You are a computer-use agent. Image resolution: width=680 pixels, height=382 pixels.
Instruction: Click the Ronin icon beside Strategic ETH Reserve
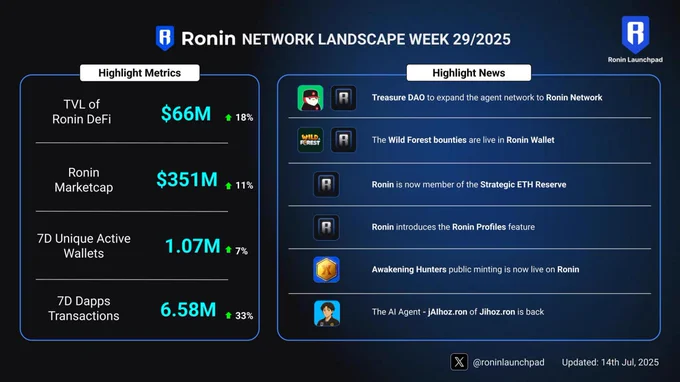pos(326,184)
